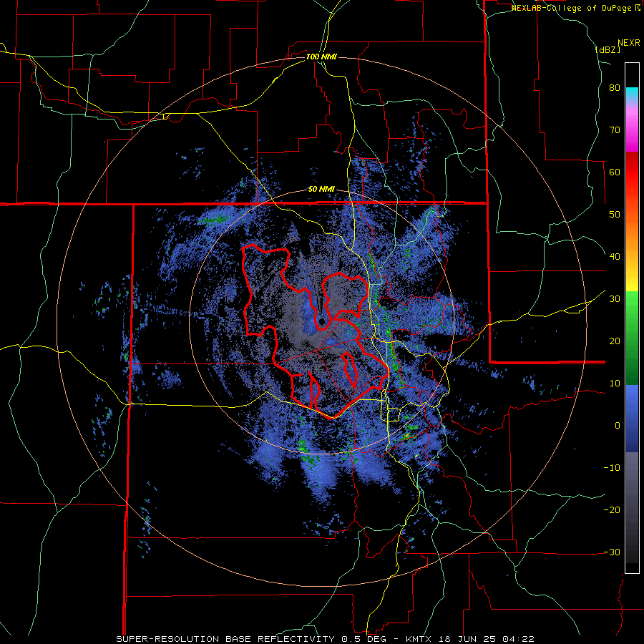Click the 10 value on the dBZ scale

pos(615,384)
